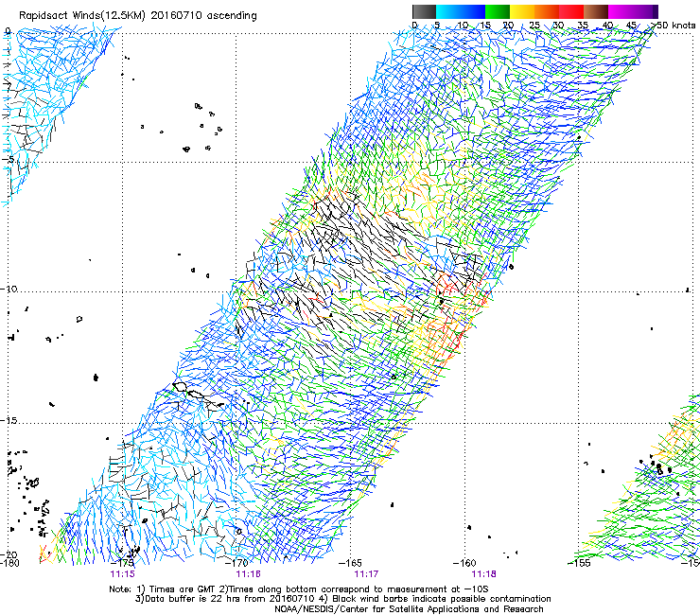Click the legend value 25

(x=534, y=25)
